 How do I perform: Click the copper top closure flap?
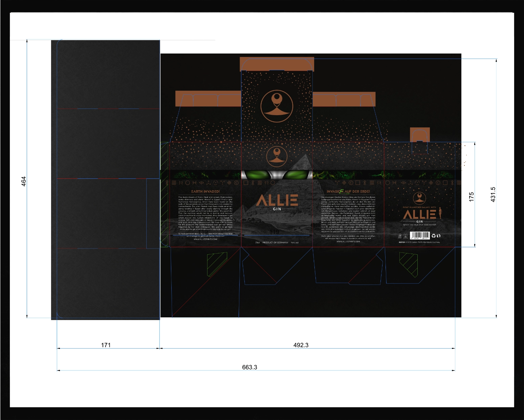277,64
